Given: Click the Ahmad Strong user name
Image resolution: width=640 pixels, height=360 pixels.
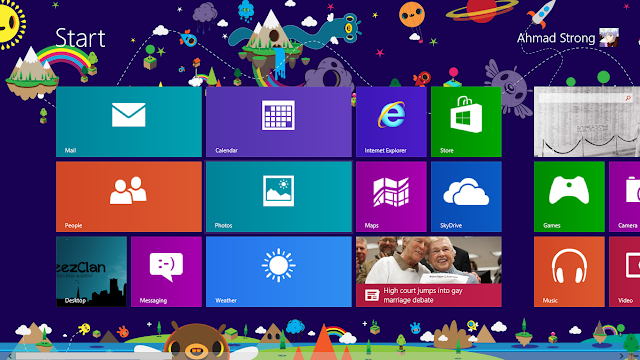Looking at the screenshot, I should point(556,38).
